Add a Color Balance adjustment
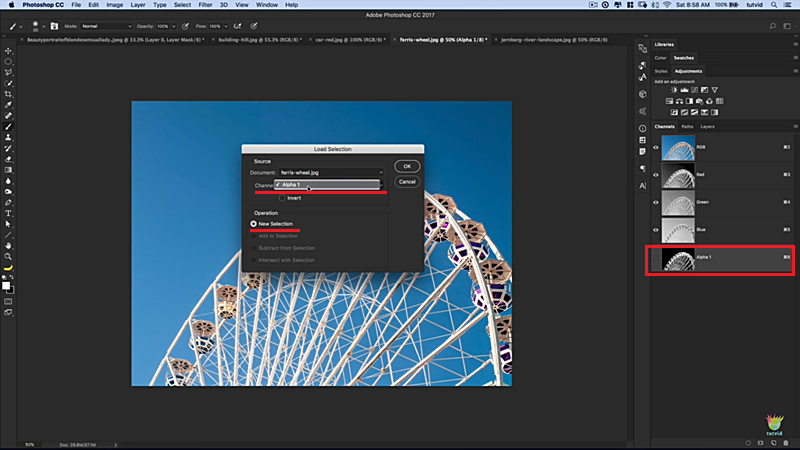The width and height of the screenshot is (800, 450). [x=679, y=101]
